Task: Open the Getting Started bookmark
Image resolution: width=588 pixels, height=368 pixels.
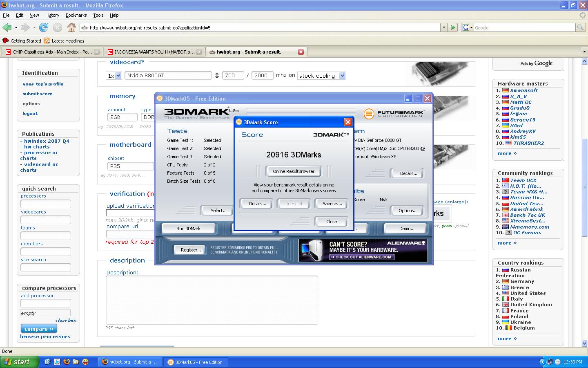Action: [x=22, y=40]
